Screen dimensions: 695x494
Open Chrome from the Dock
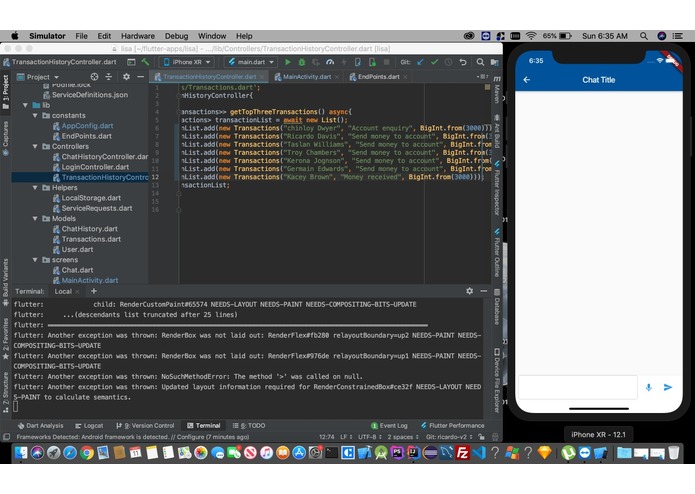pyautogui.click(x=87, y=453)
